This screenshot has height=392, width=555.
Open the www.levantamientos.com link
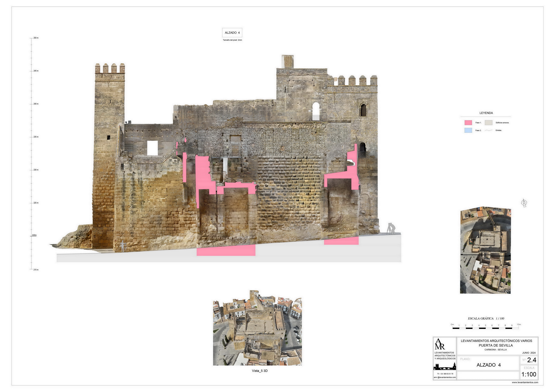click(525, 382)
